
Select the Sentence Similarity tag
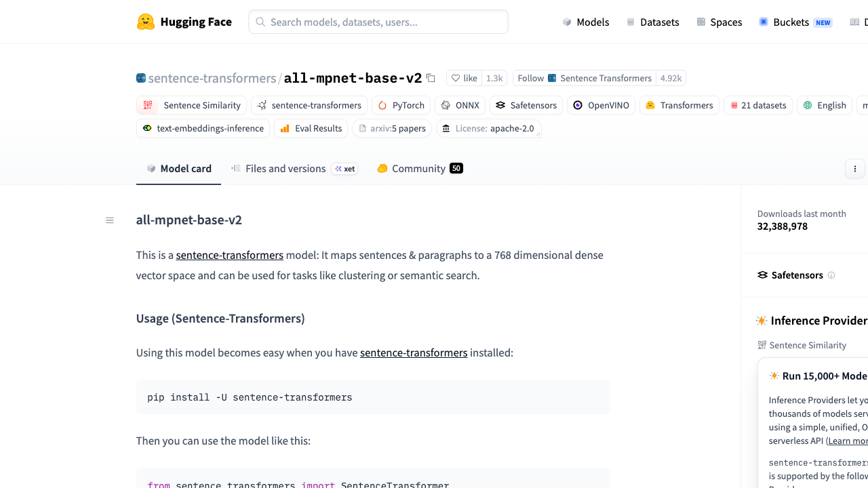click(191, 105)
